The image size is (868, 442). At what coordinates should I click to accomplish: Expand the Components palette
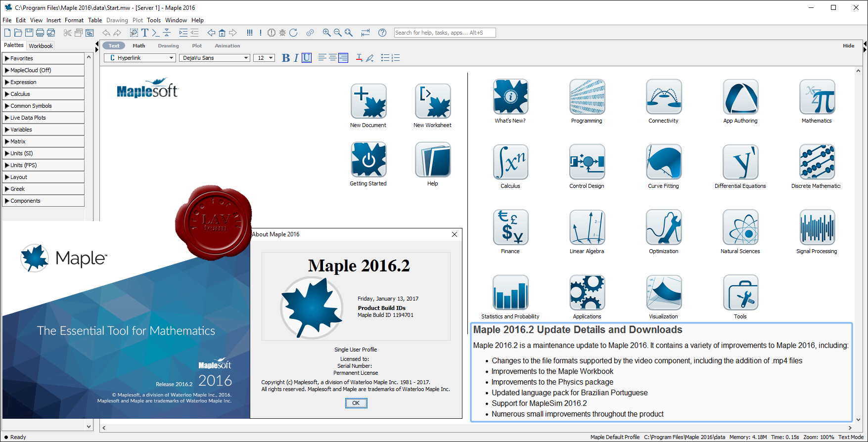(x=44, y=201)
